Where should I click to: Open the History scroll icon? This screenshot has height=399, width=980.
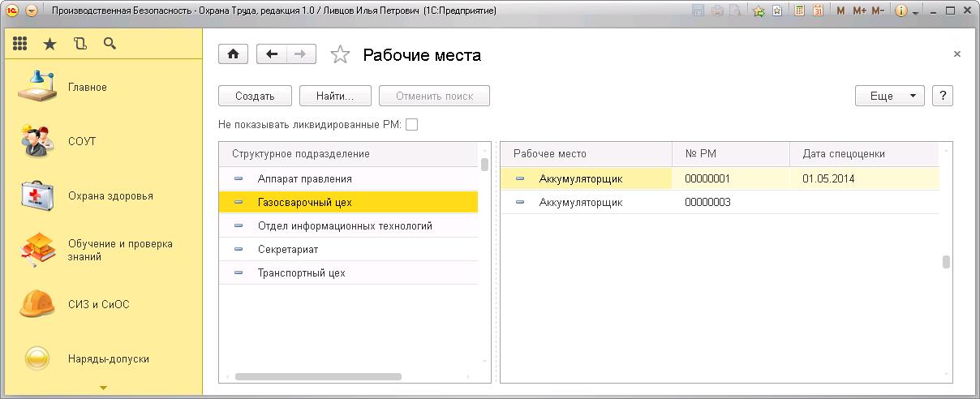(x=80, y=44)
